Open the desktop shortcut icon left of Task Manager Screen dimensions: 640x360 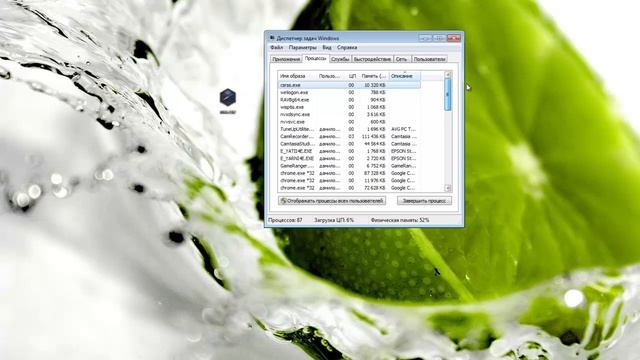228,99
